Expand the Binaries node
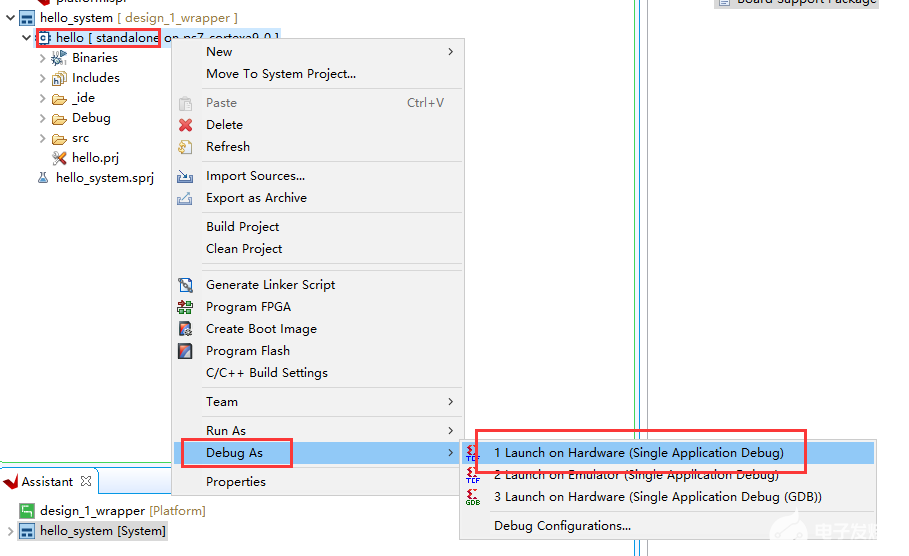The image size is (909, 556). (42, 58)
